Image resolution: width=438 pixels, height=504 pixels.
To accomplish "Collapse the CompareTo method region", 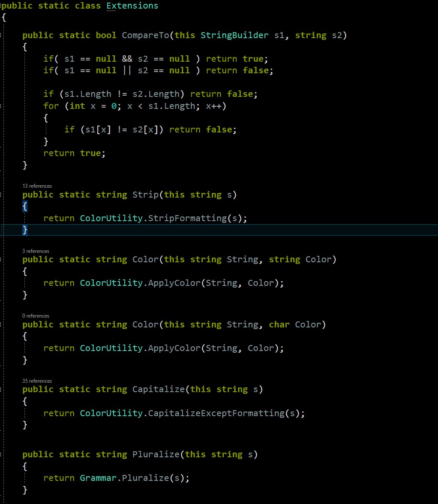I will (2, 35).
